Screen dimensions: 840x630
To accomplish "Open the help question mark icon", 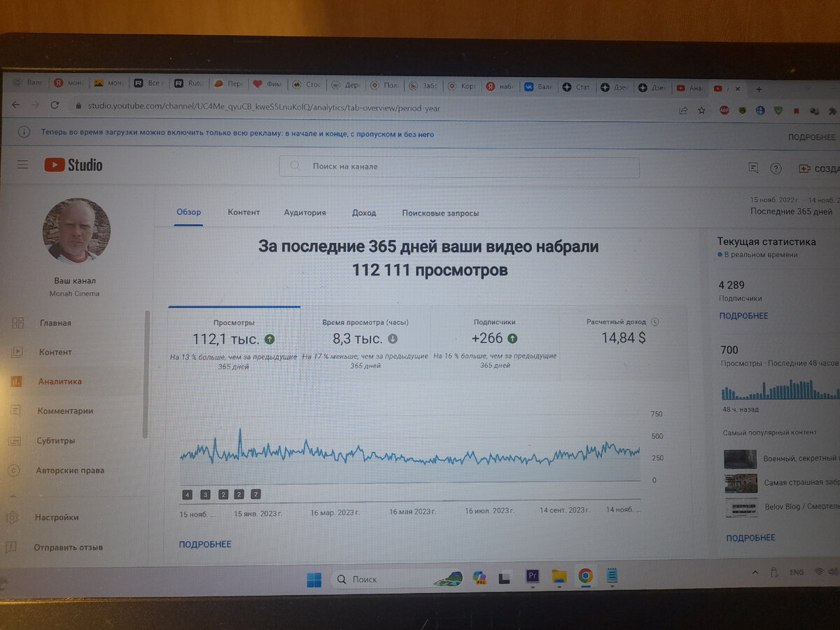I will click(776, 169).
